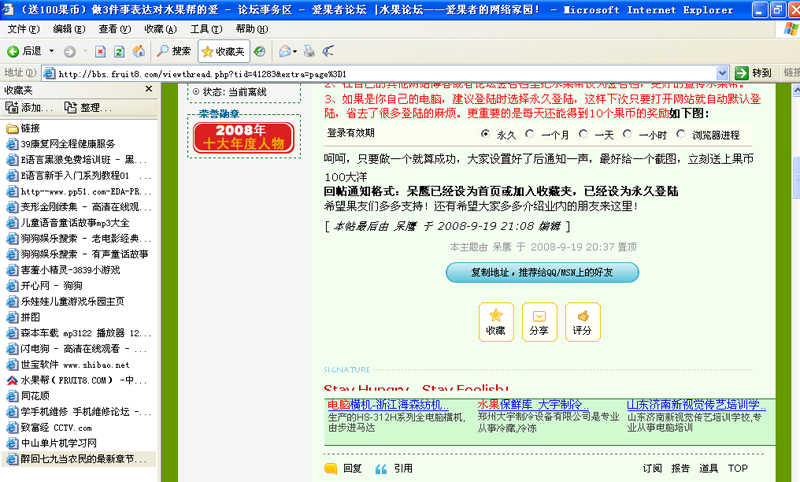This screenshot has width=800, height=482.
Task: Click 回复 to reply to the post
Action: 343,468
